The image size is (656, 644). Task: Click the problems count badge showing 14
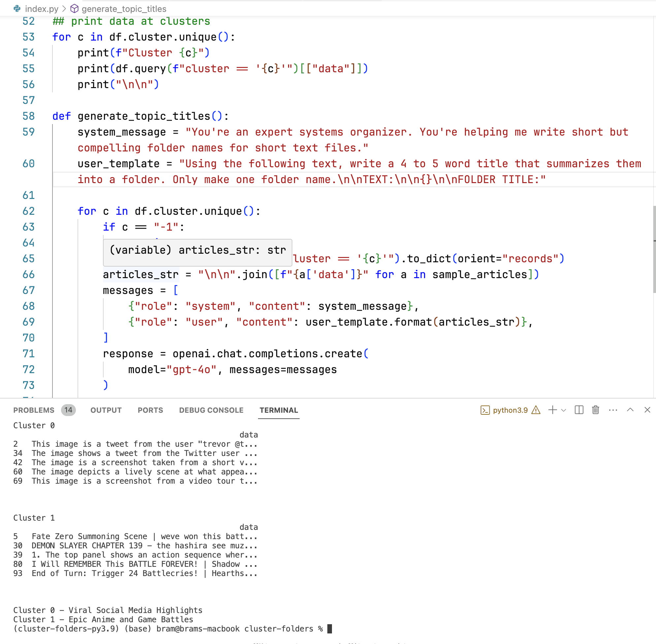[68, 410]
